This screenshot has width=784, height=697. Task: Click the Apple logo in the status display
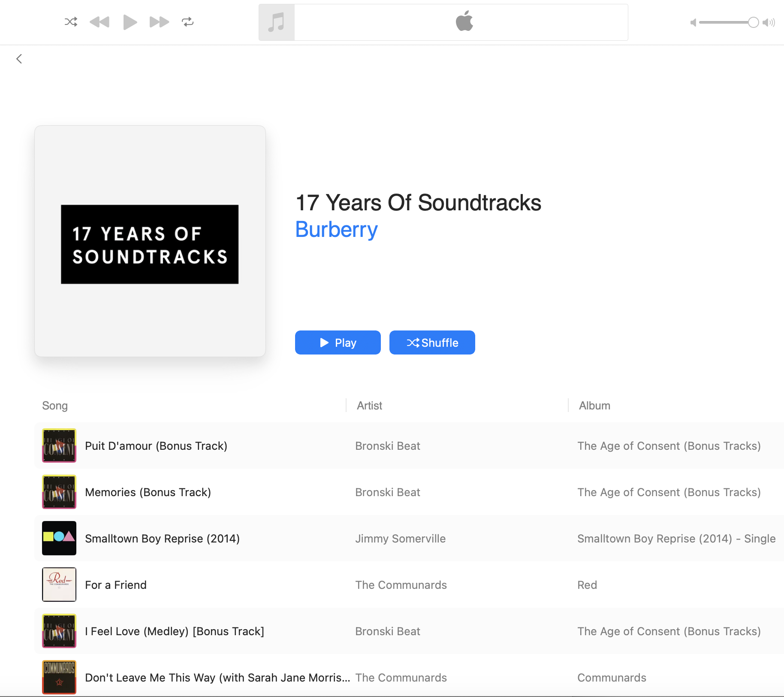click(x=464, y=21)
